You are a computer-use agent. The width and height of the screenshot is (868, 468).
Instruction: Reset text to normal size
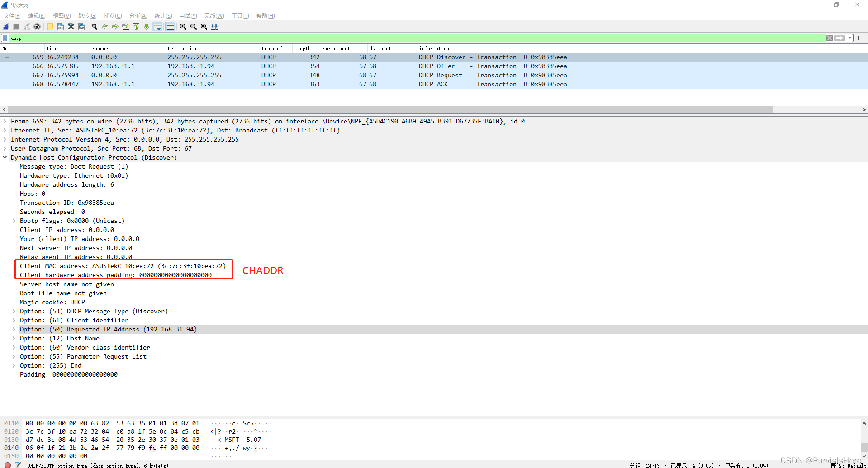pyautogui.click(x=204, y=27)
